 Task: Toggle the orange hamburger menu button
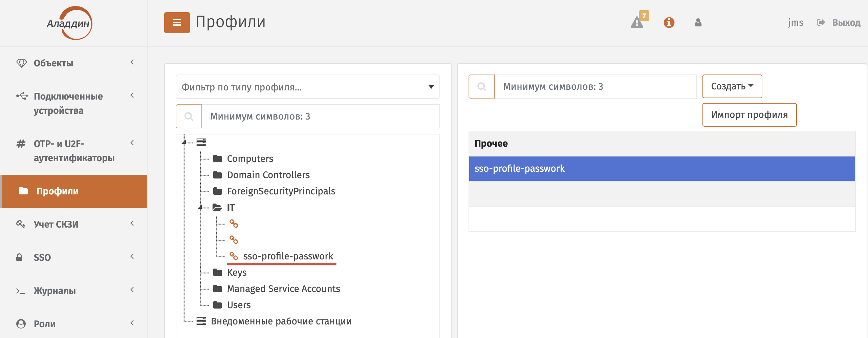tap(177, 23)
